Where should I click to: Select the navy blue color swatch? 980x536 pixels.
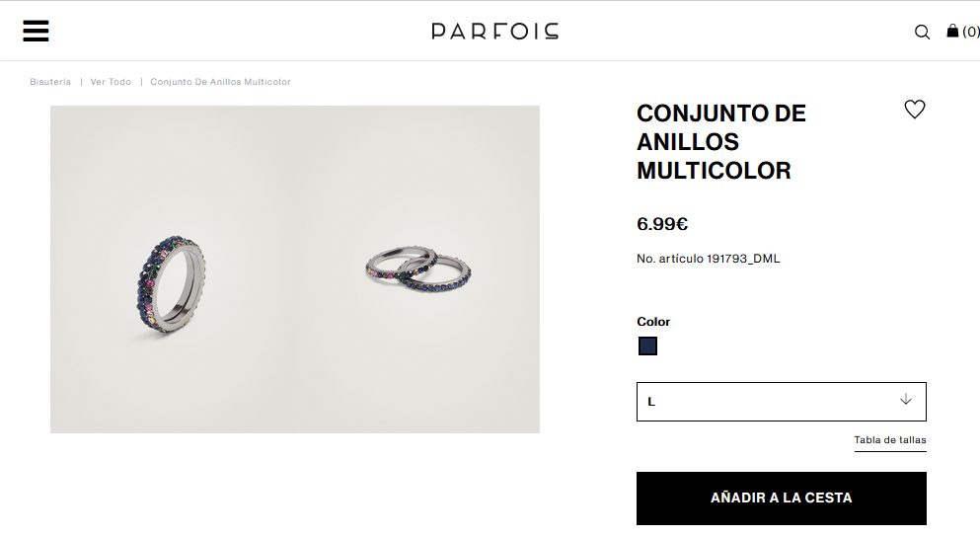[x=647, y=345]
